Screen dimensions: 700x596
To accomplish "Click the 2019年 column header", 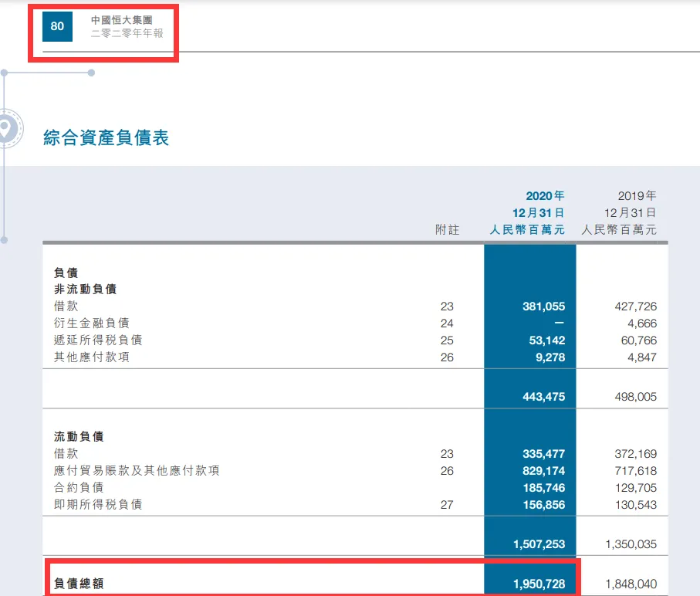I will [x=637, y=195].
